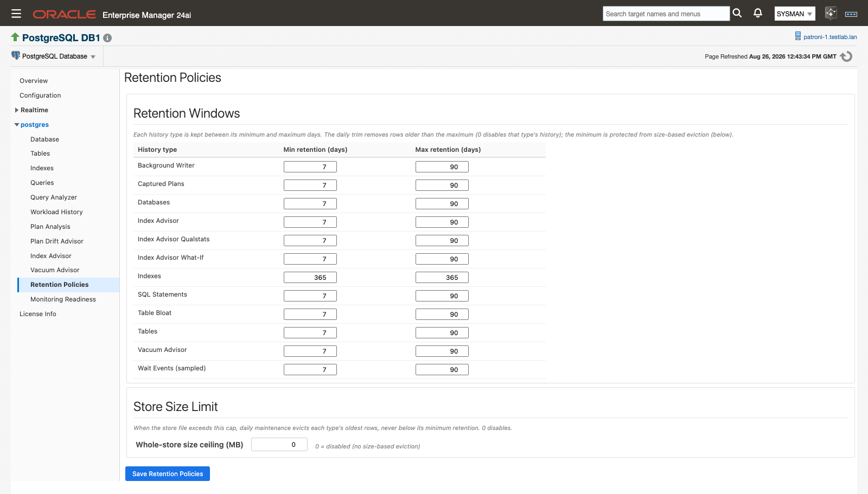
Task: Click Tables row max retention field
Action: tap(442, 333)
